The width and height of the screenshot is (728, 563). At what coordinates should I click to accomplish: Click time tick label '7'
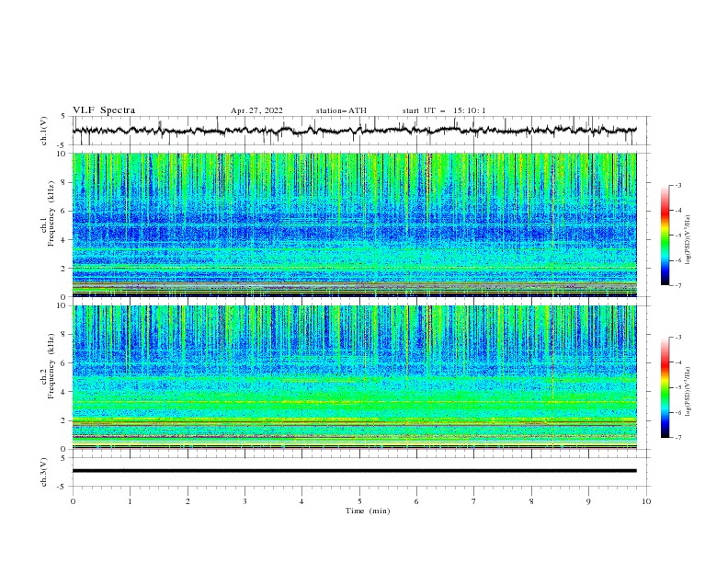point(474,501)
